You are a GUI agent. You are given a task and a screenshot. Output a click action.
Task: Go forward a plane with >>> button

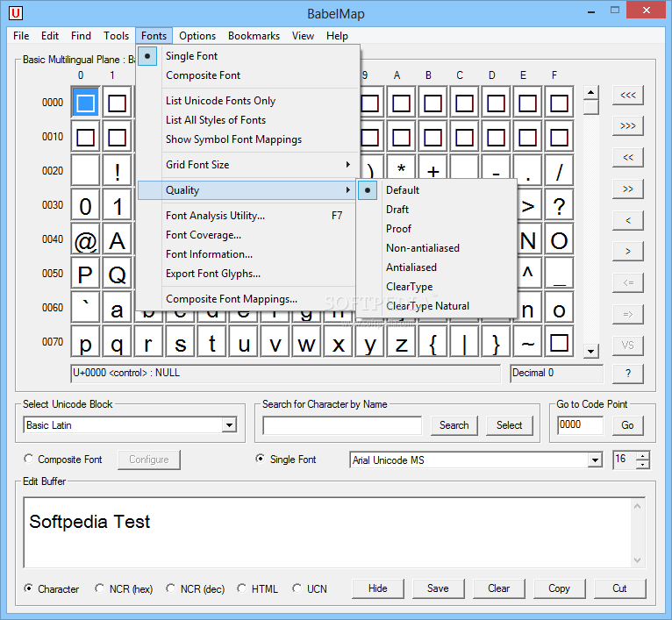pyautogui.click(x=628, y=126)
